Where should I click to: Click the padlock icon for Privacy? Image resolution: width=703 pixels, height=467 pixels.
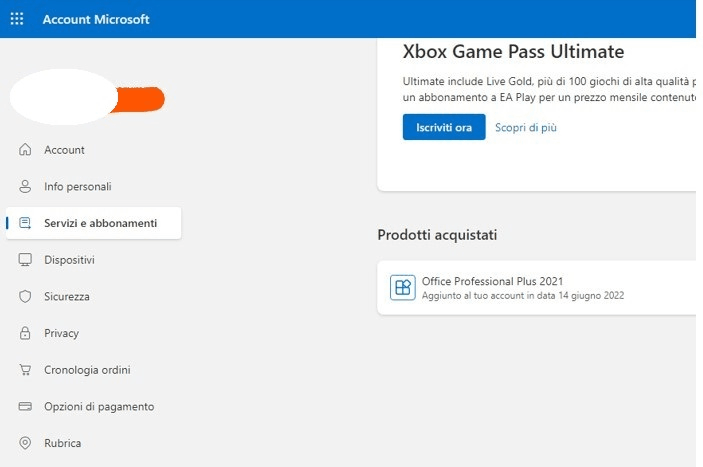25,333
